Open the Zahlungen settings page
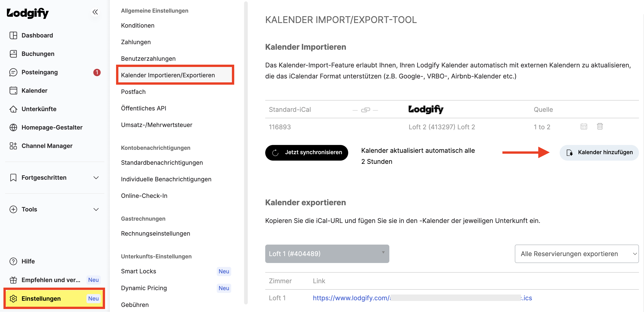 click(136, 42)
